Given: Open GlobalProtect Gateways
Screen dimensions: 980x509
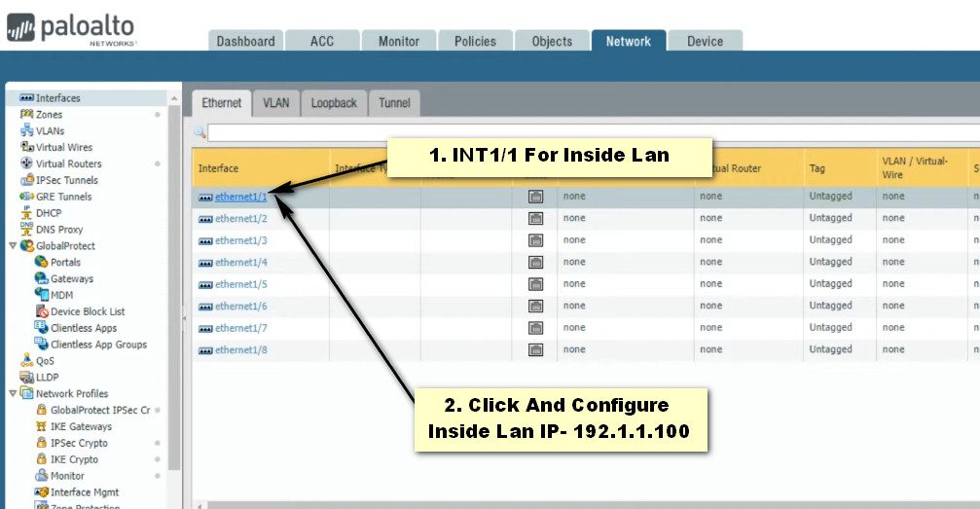Looking at the screenshot, I should click(71, 279).
